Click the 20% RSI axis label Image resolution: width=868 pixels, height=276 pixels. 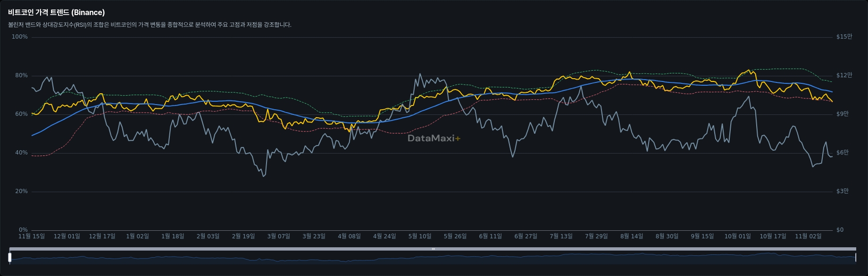pyautogui.click(x=21, y=191)
